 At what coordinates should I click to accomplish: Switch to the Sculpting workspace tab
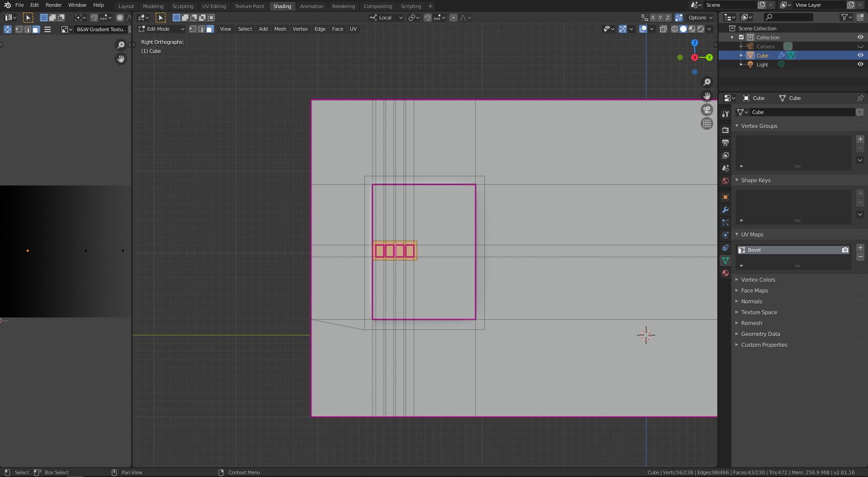[x=183, y=6]
